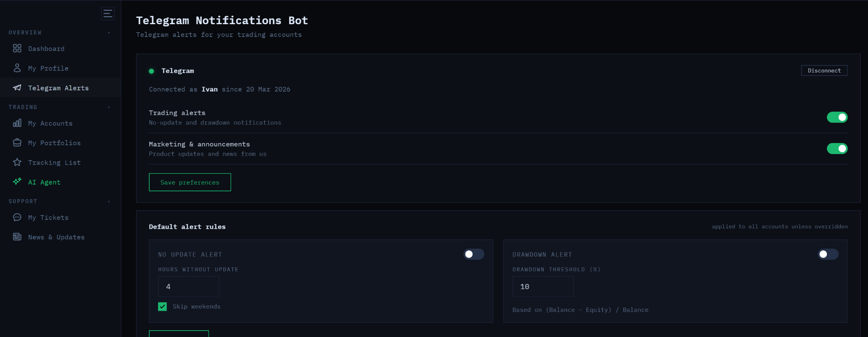Click the sidebar collapse hamburger icon
The width and height of the screenshot is (868, 337).
(108, 13)
